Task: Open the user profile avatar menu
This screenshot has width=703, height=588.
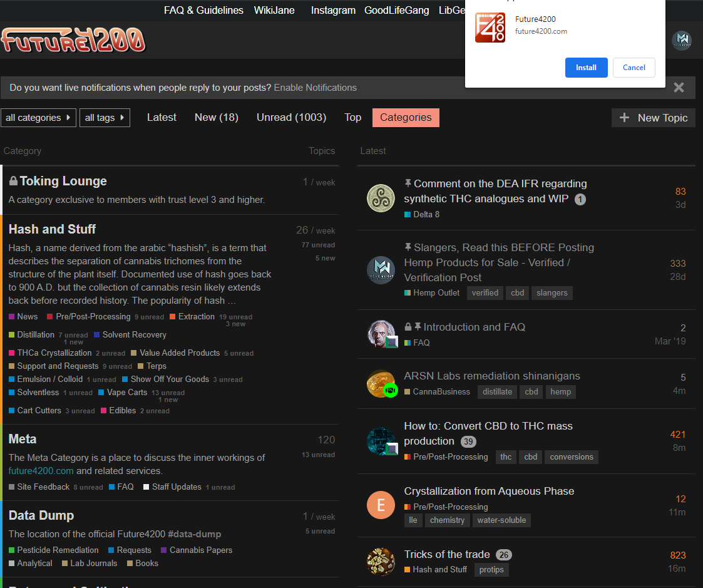Action: 682,40
